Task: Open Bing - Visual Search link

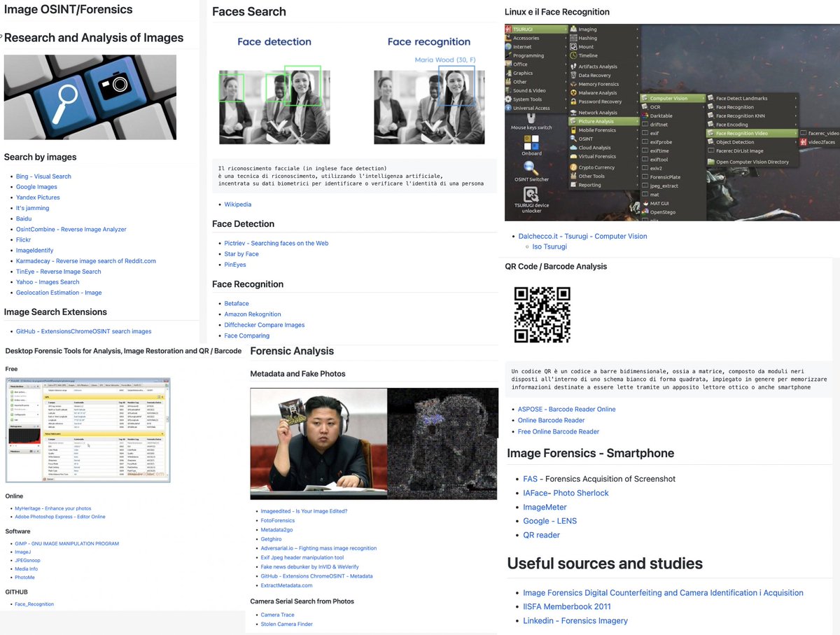Action: point(43,176)
